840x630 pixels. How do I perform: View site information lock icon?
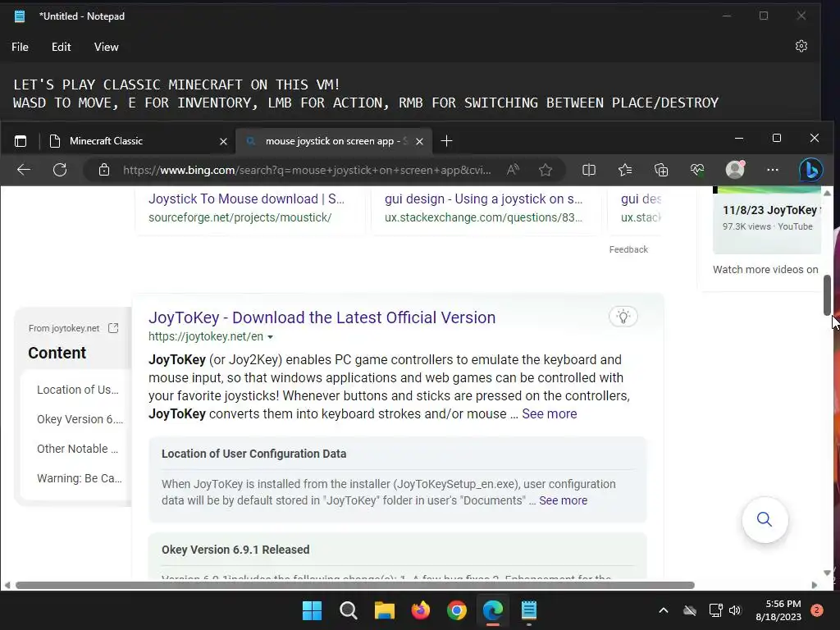click(x=104, y=170)
